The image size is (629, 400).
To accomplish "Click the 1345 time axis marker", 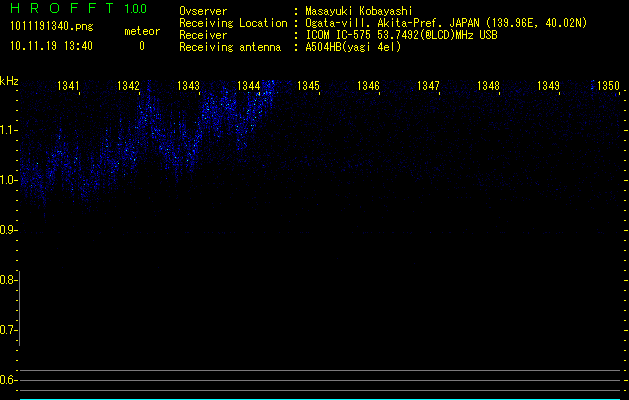I will point(308,85).
